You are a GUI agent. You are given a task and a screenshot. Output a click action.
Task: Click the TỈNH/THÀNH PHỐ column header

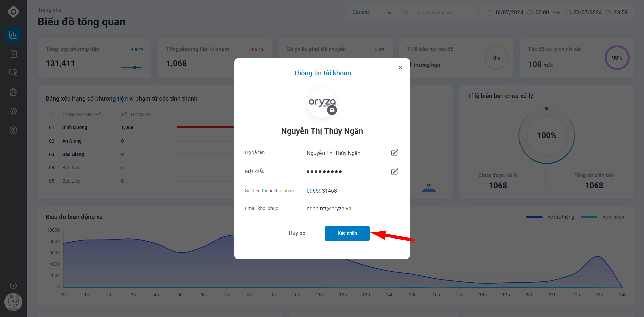(x=82, y=115)
